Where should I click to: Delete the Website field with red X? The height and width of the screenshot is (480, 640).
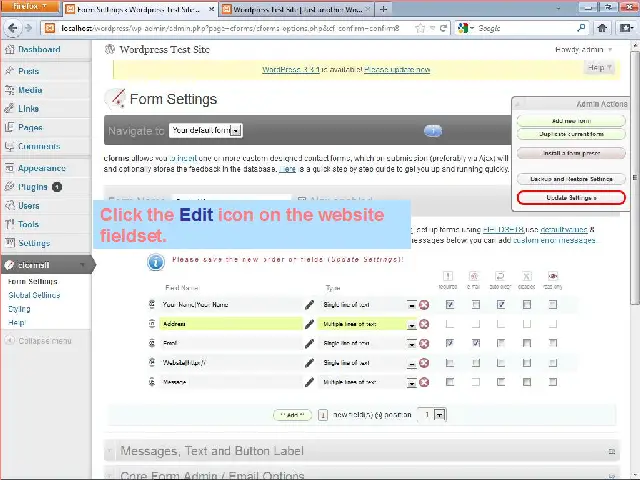(x=424, y=363)
